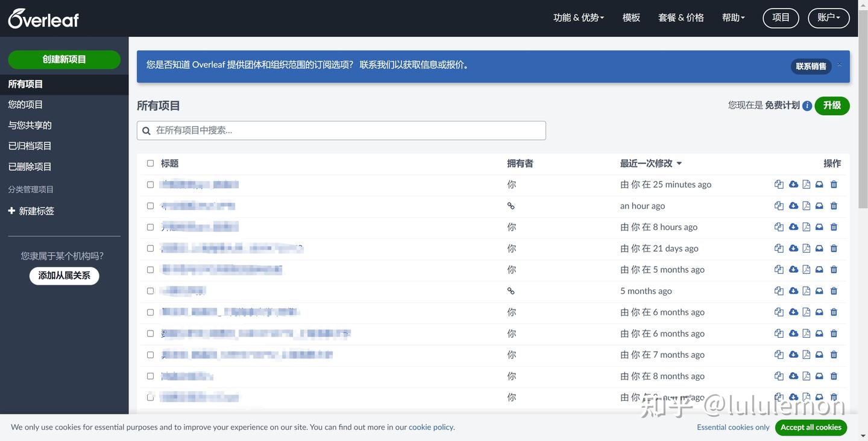The width and height of the screenshot is (868, 441).
Task: Open the 账户 dropdown menu
Action: [828, 17]
